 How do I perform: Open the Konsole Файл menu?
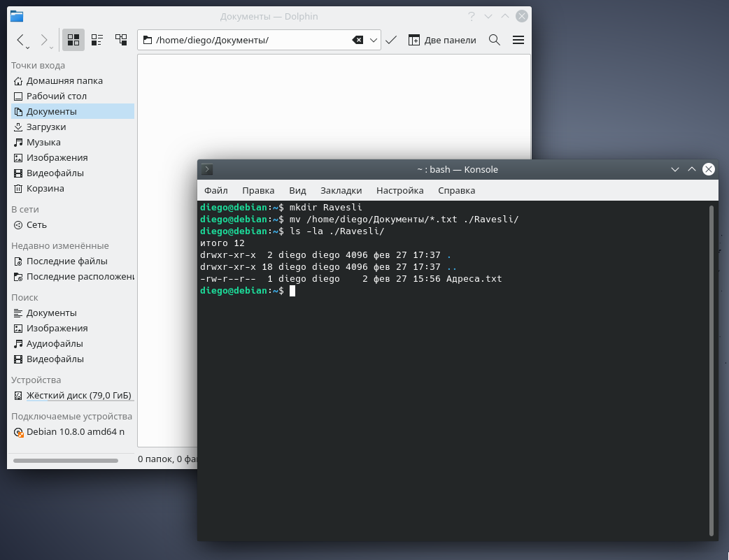point(215,190)
